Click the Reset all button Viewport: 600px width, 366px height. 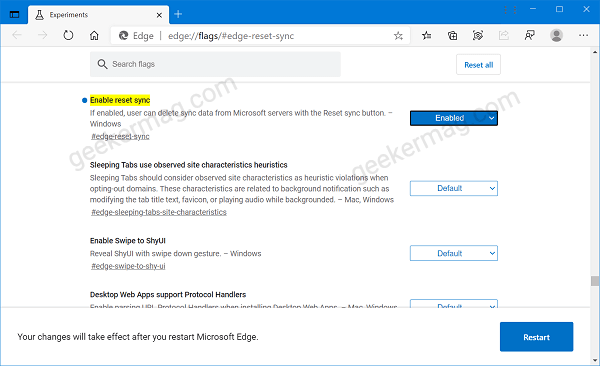tap(478, 65)
